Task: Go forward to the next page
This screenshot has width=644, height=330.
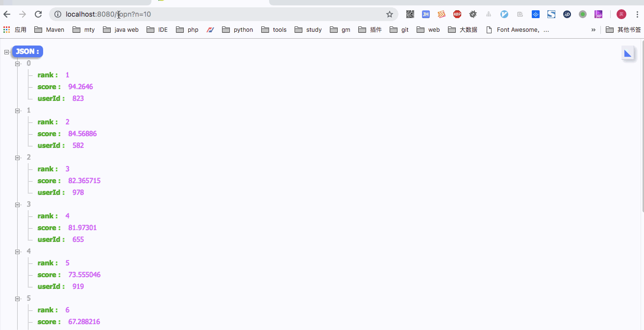Action: [x=23, y=14]
